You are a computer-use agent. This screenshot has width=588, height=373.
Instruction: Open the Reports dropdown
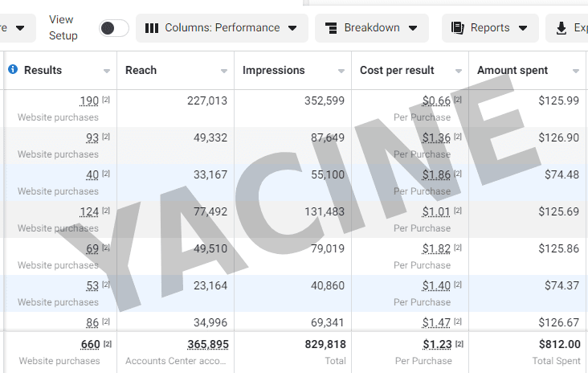coord(490,28)
